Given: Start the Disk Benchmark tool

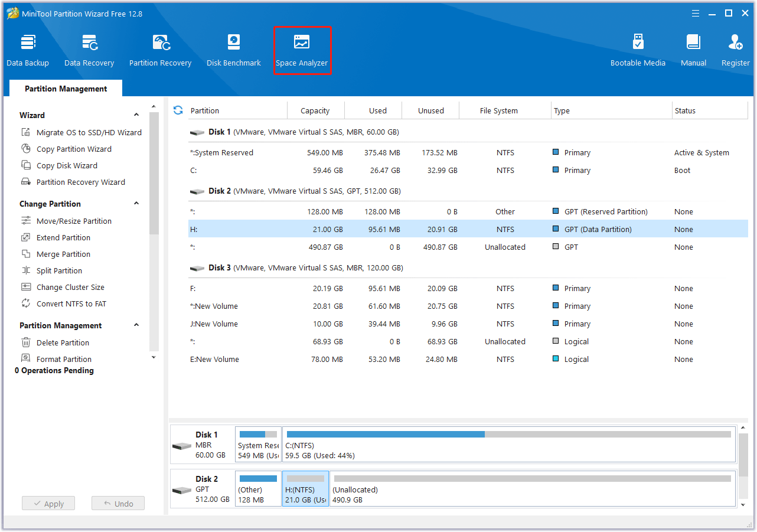Looking at the screenshot, I should coord(234,51).
